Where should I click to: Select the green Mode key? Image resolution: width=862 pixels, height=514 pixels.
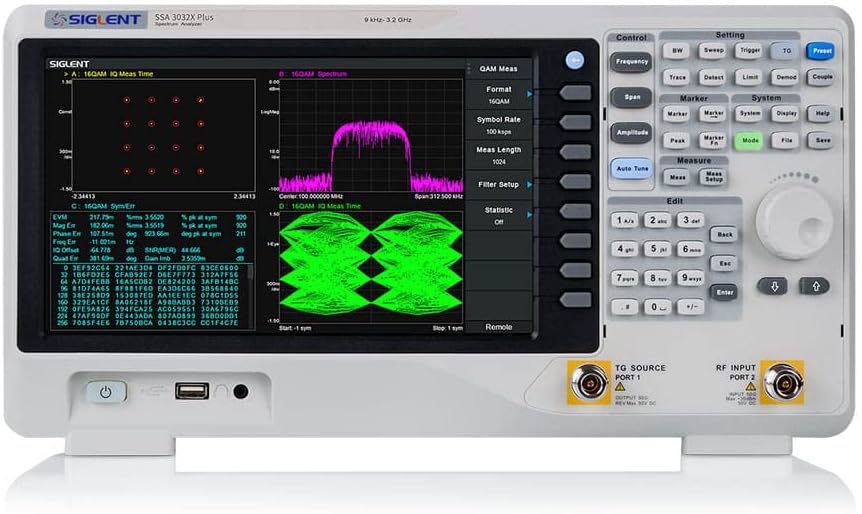coord(750,141)
